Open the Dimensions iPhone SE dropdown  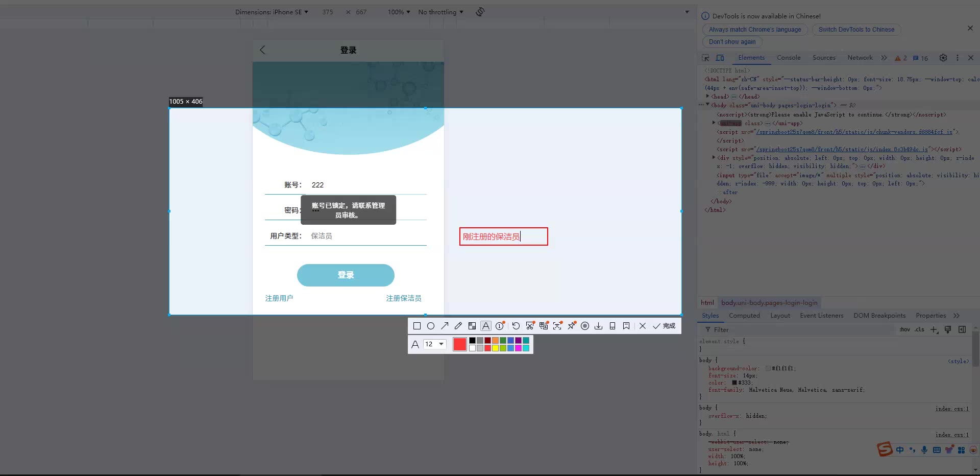(272, 12)
